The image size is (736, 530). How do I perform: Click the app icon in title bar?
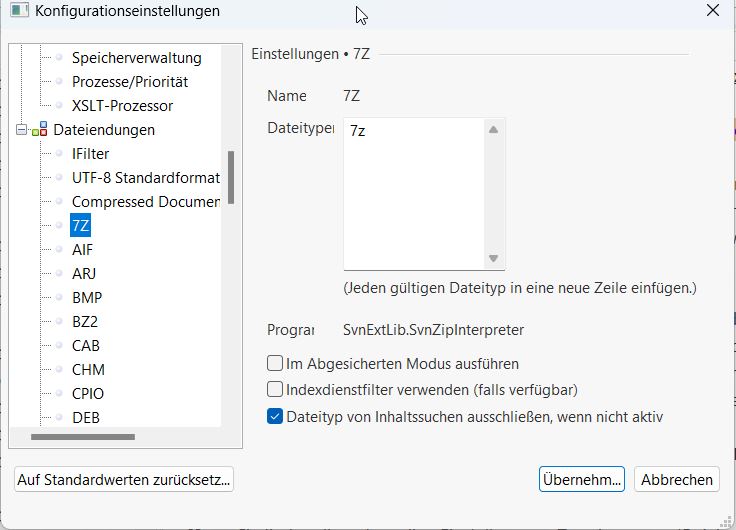click(x=19, y=12)
